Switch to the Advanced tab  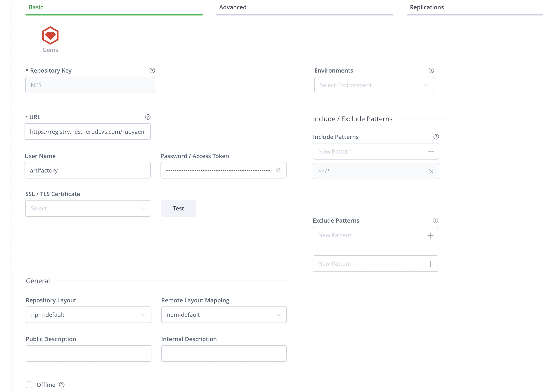coord(233,7)
